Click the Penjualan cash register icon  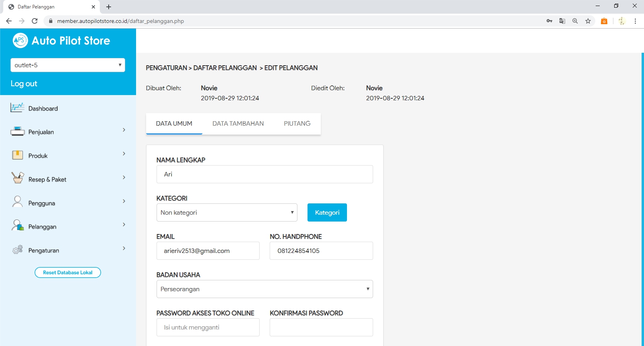(x=17, y=132)
